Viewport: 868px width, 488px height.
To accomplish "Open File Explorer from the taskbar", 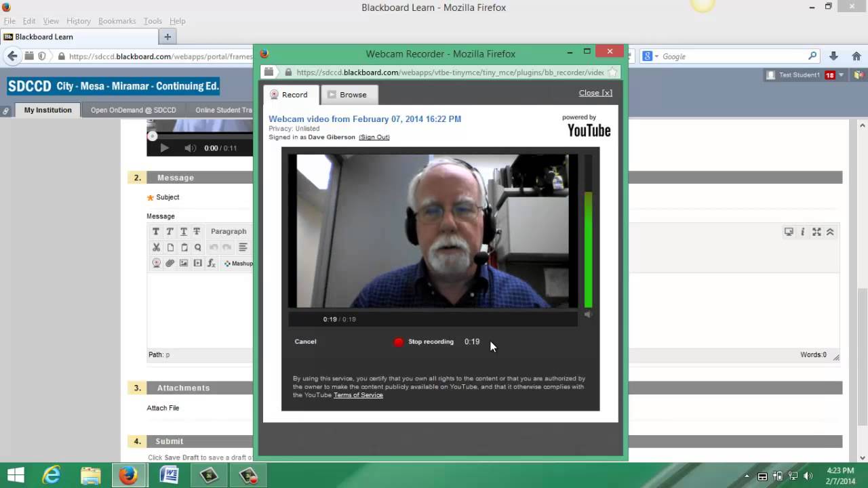I will [x=90, y=476].
